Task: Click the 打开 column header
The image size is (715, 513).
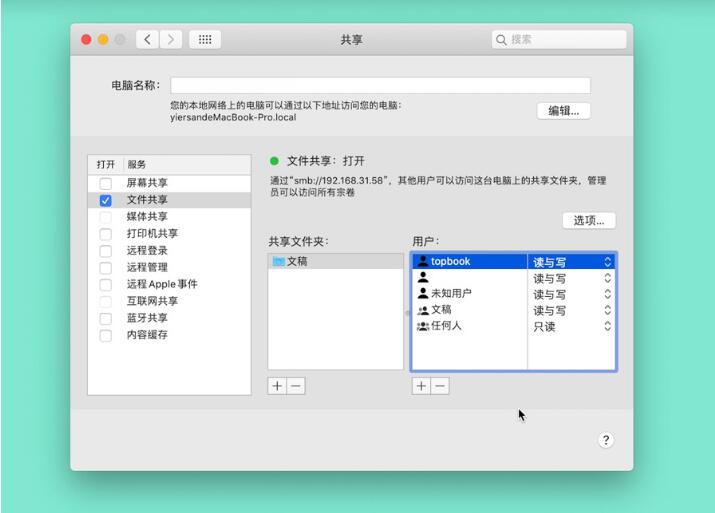Action: point(106,165)
